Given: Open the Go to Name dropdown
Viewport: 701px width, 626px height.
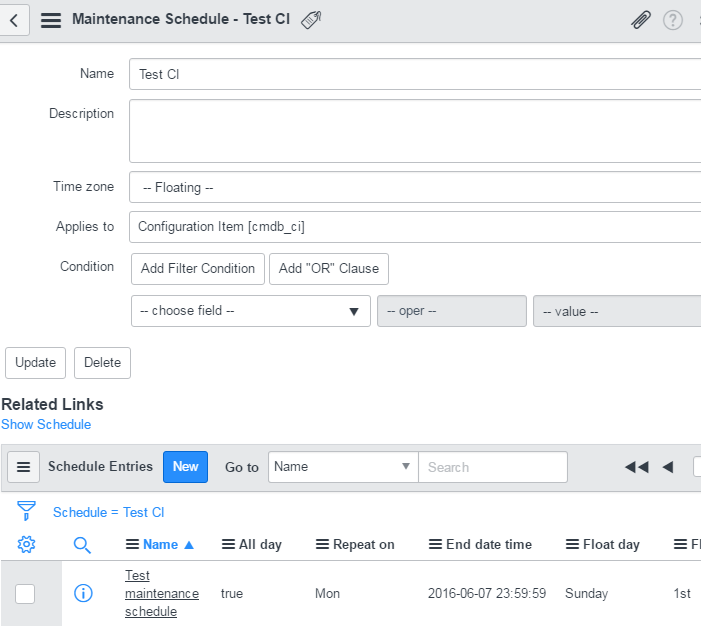Looking at the screenshot, I should [x=343, y=467].
